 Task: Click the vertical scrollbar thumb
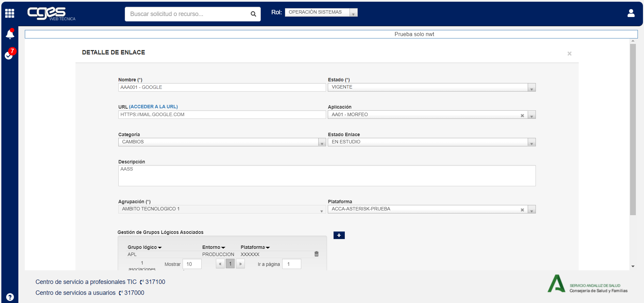[633, 129]
